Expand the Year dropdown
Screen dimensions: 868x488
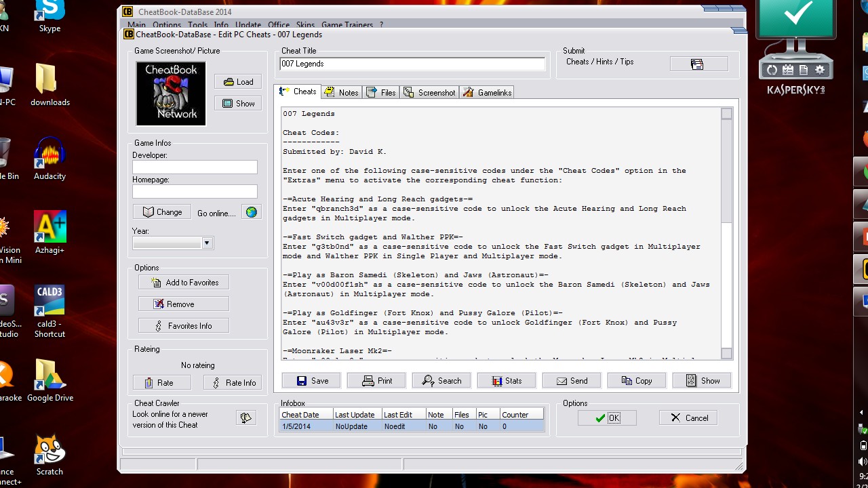click(207, 243)
